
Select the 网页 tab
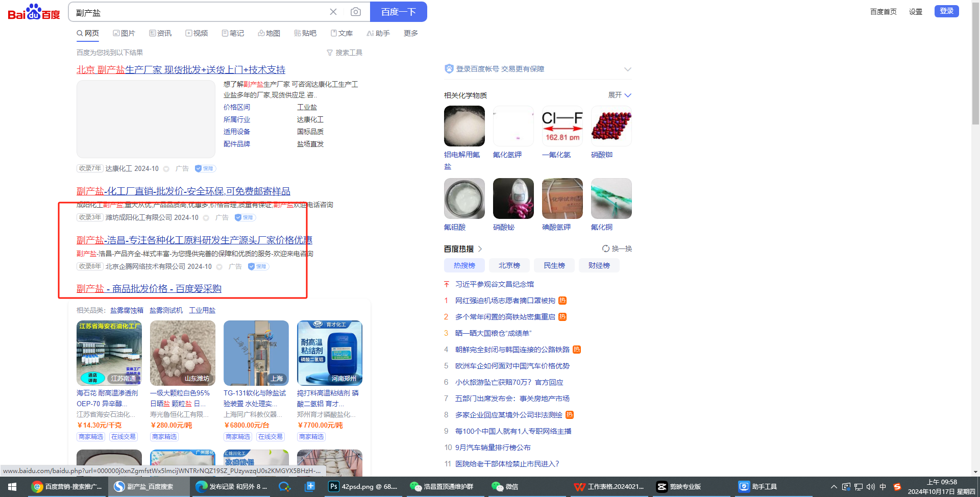88,33
